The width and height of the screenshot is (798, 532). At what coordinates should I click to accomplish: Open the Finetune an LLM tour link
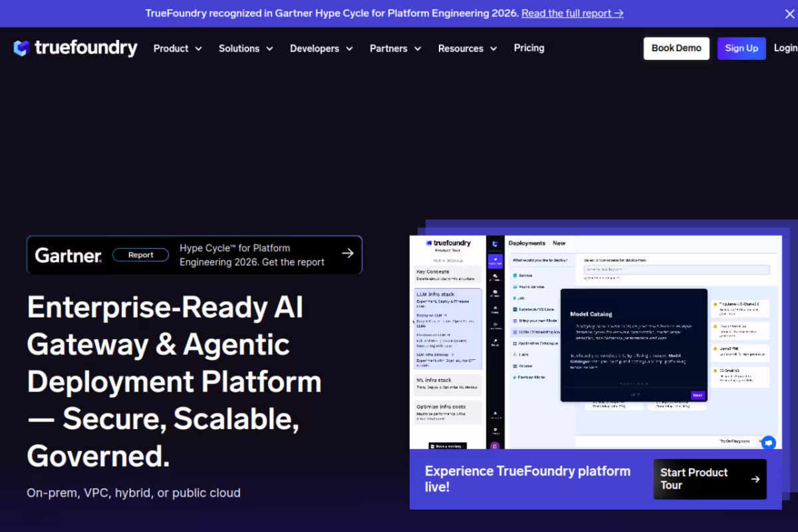pos(434,335)
